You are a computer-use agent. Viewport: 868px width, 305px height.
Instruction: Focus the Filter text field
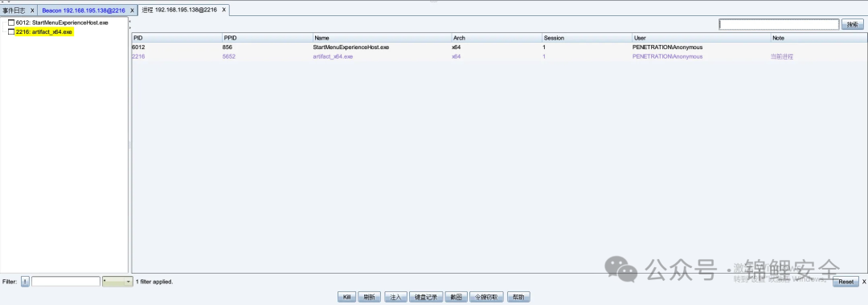[x=66, y=282]
